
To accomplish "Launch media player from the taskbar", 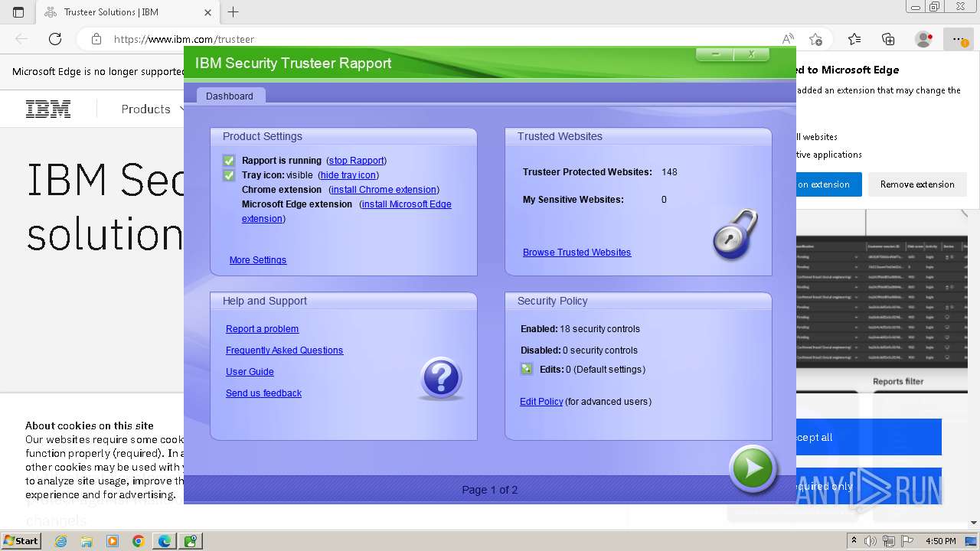I will [x=113, y=541].
